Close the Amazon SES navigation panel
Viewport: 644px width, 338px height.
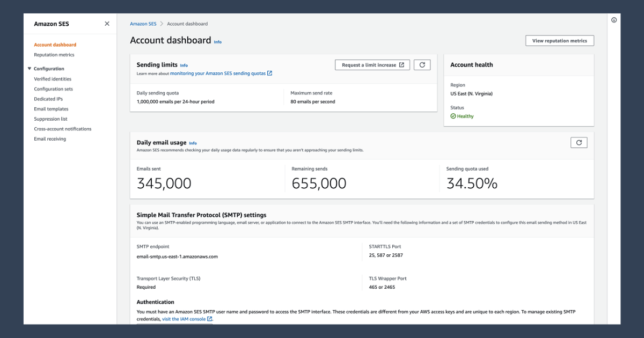pos(107,24)
